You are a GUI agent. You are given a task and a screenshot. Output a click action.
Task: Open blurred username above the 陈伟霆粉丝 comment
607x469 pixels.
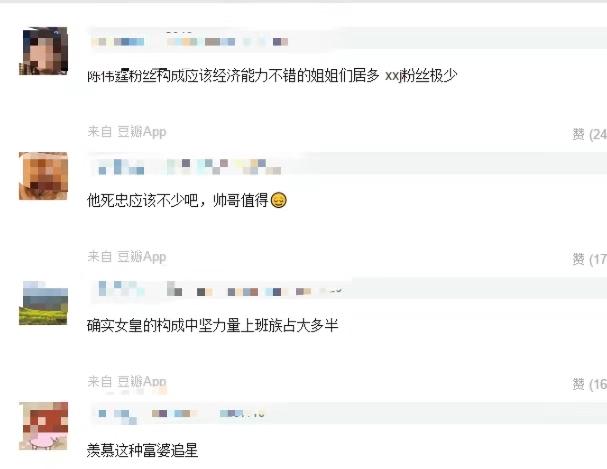tap(118, 41)
